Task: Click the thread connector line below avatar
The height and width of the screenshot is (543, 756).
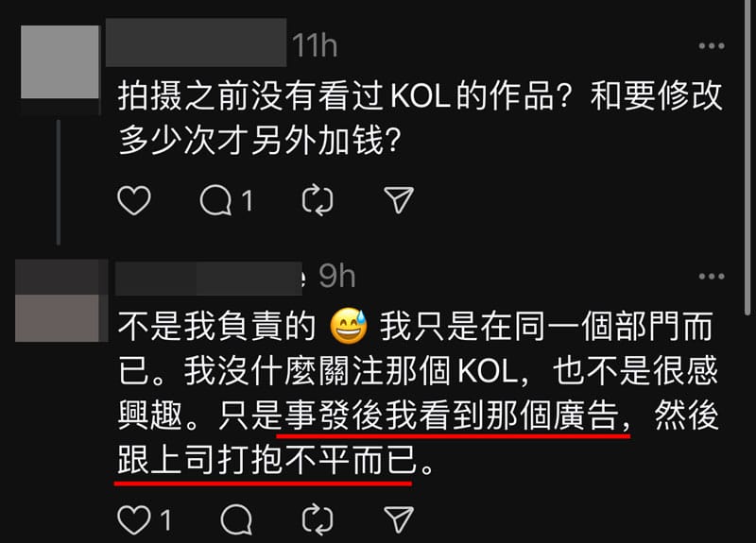Action: [x=59, y=182]
